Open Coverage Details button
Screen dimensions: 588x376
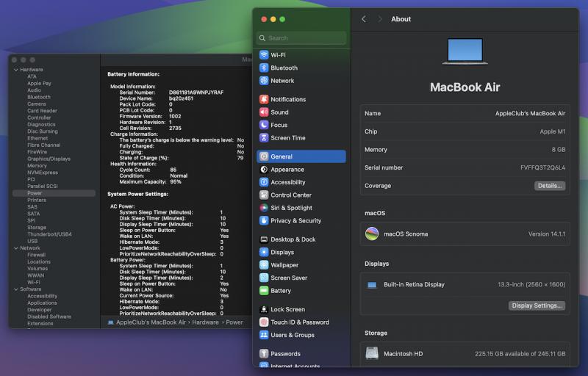point(550,186)
